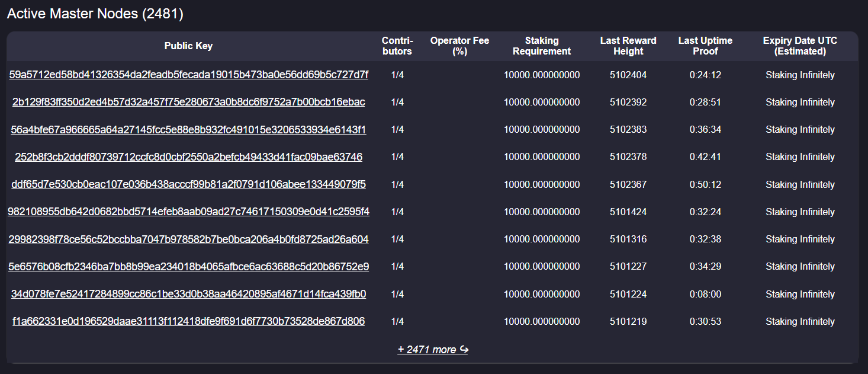Click the Active Master Nodes (2481) heading
868x374 pixels.
[95, 14]
